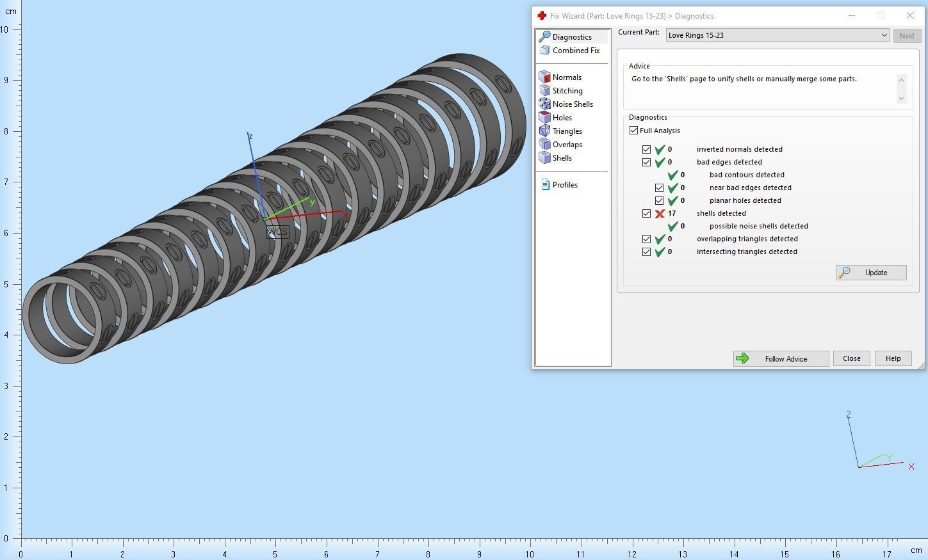Click the Combined Fix cube icon
This screenshot has width=928, height=560.
545,50
